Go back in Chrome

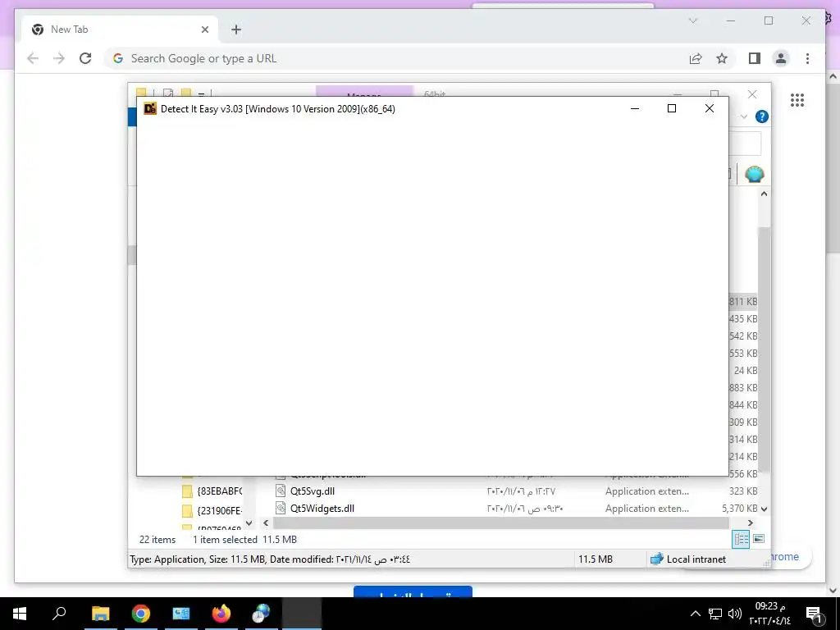[x=33, y=58]
